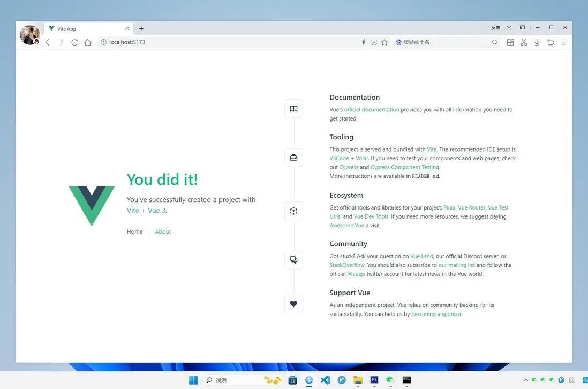Expand the dropdown chevron next to 反馈
The width and height of the screenshot is (588, 389).
click(509, 27)
